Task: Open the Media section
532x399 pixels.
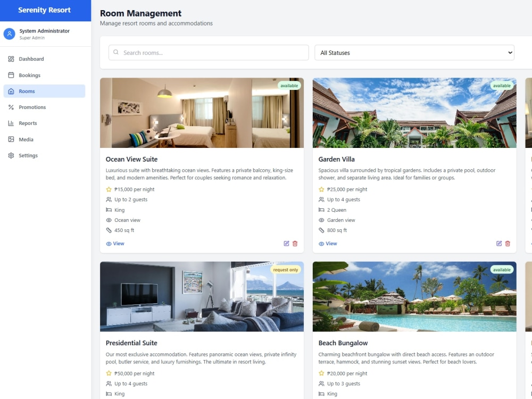Action: point(45,139)
